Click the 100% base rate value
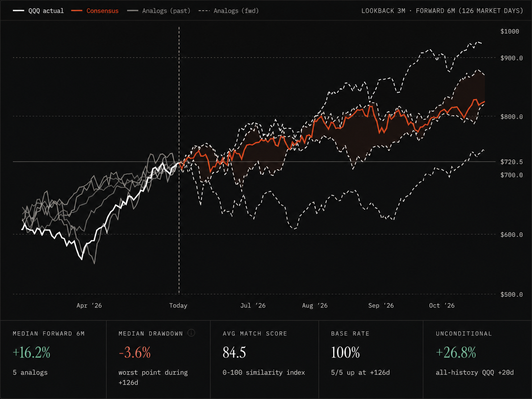The height and width of the screenshot is (399, 532). tap(345, 353)
